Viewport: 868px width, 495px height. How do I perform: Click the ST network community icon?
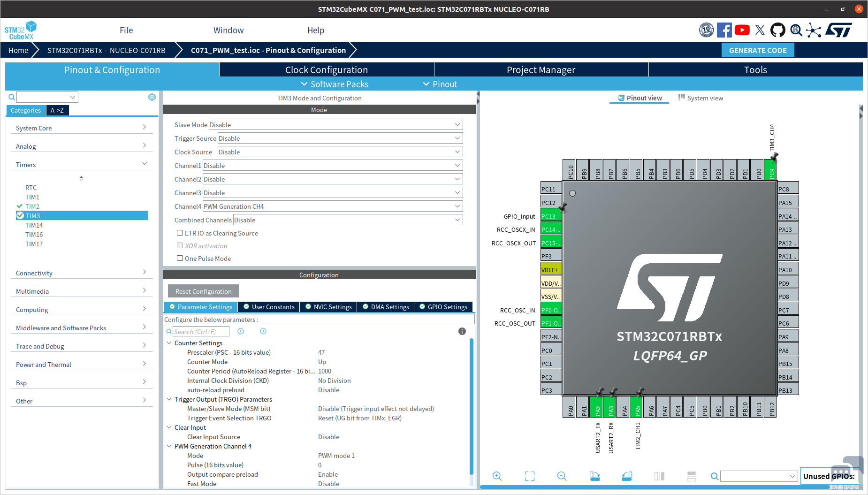(814, 30)
